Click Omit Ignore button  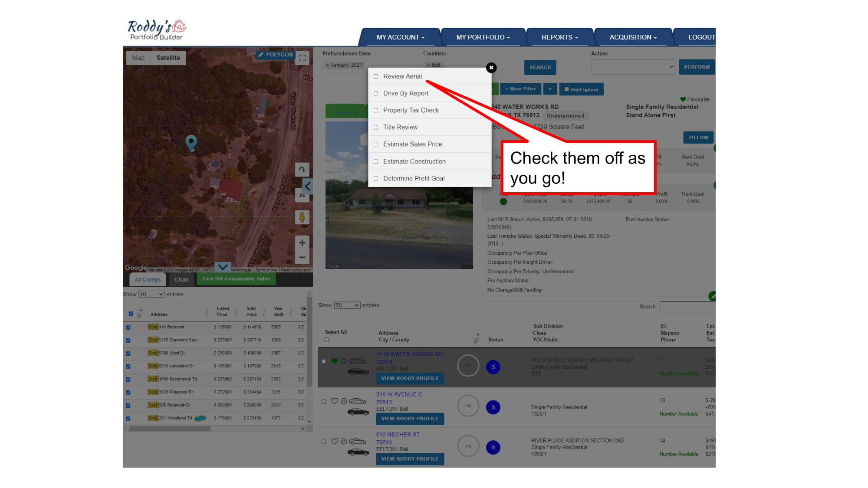click(x=581, y=89)
